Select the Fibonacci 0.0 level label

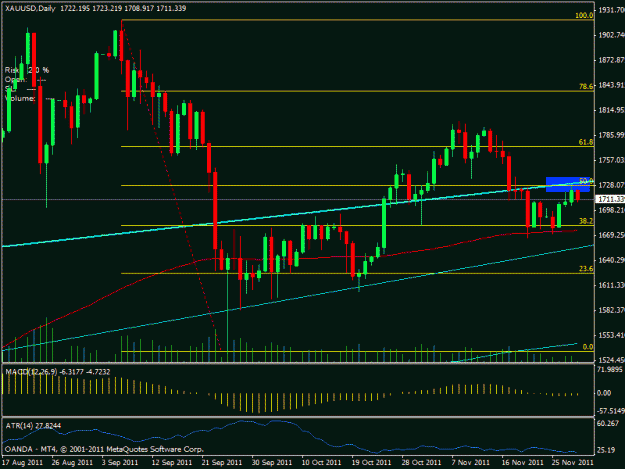point(588,347)
